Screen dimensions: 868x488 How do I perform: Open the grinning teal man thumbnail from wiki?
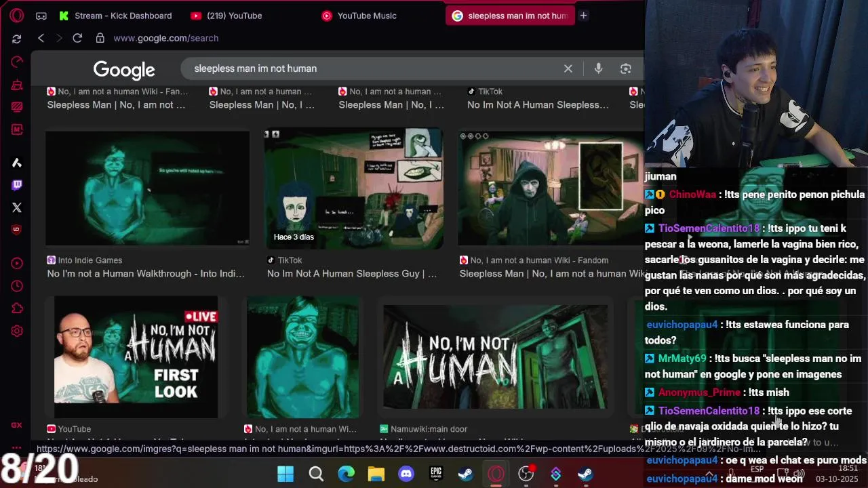(x=302, y=357)
